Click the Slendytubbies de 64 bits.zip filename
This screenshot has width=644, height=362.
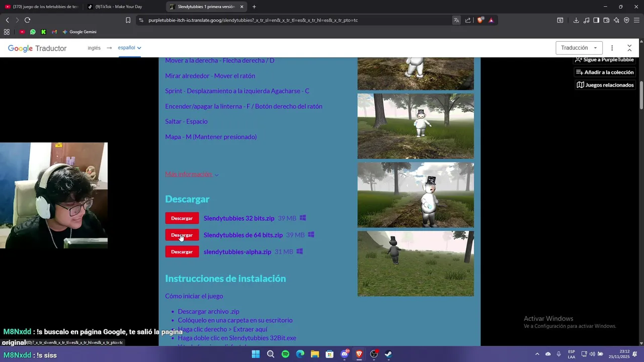(x=243, y=235)
